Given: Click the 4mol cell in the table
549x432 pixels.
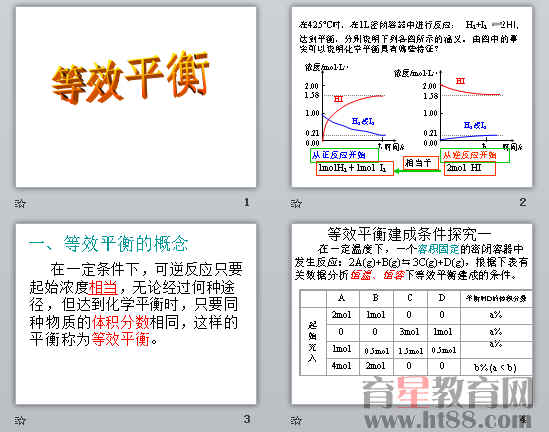Looking at the screenshot, I should pos(342,366).
